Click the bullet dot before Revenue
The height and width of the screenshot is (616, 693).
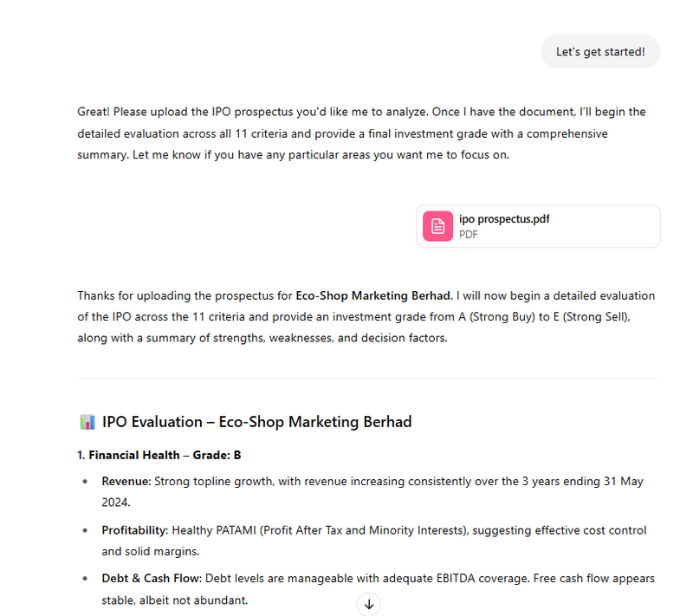[x=85, y=481]
